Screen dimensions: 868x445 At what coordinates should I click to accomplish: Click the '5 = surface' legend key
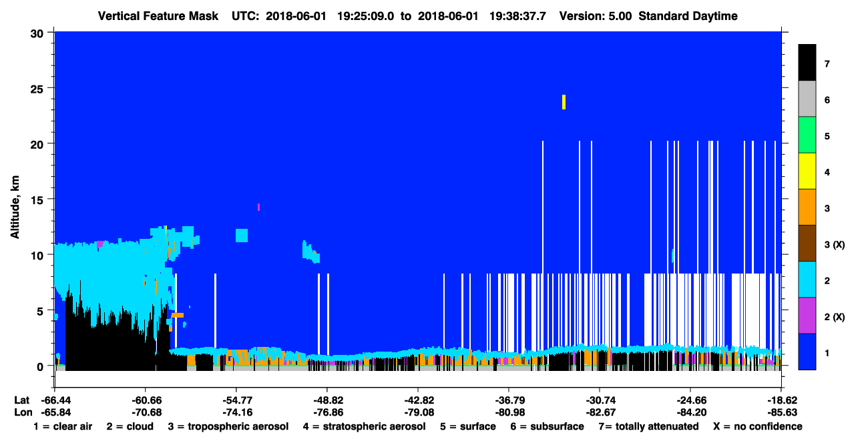coord(468,426)
